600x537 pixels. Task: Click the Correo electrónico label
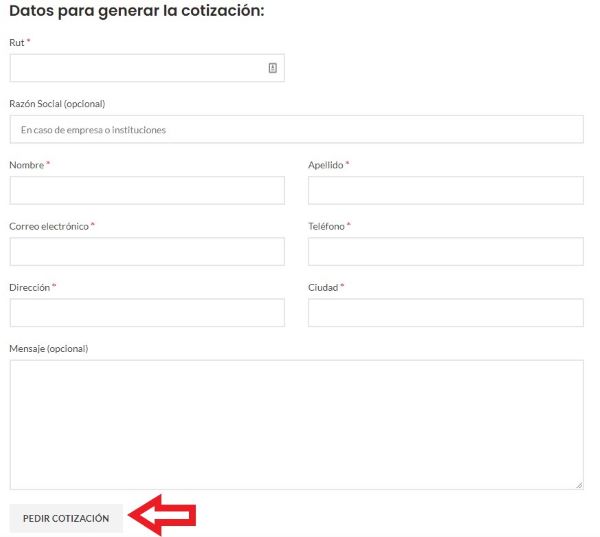coord(49,226)
